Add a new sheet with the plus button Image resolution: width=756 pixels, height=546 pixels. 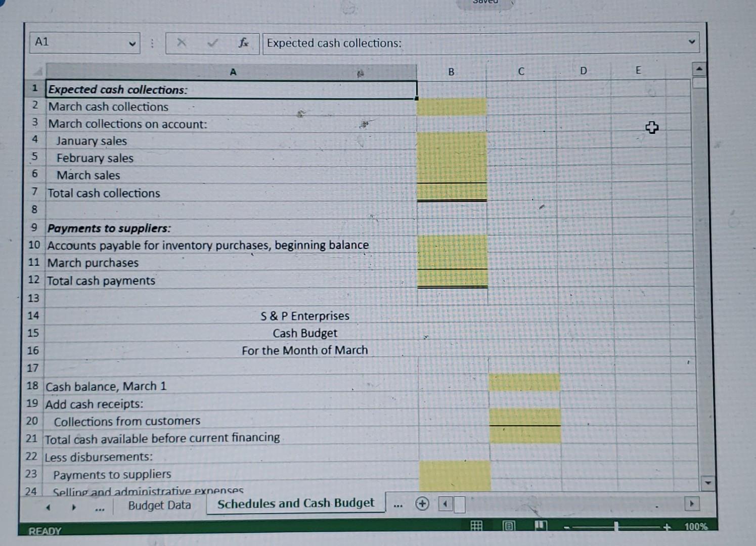422,504
